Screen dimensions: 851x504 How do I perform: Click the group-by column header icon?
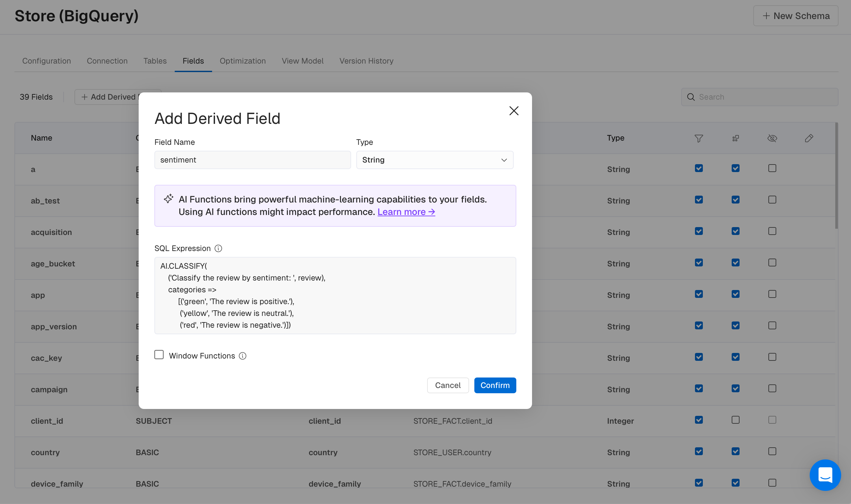tap(735, 138)
